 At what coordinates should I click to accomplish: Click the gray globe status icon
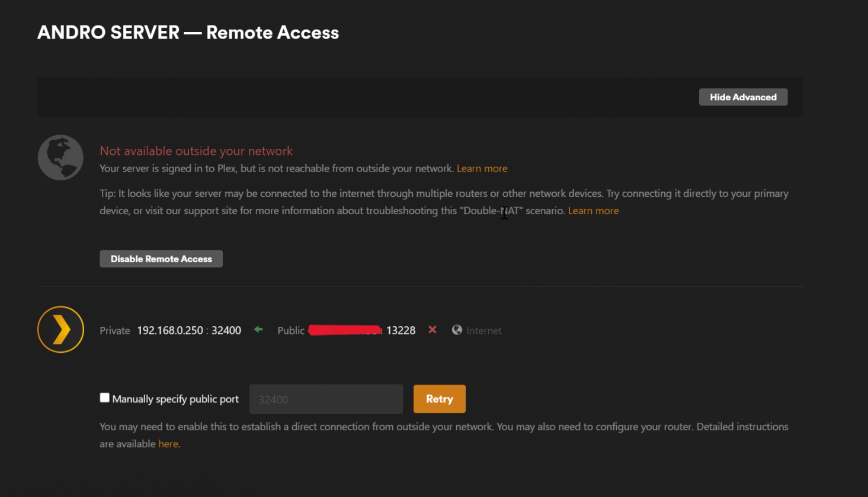(60, 157)
